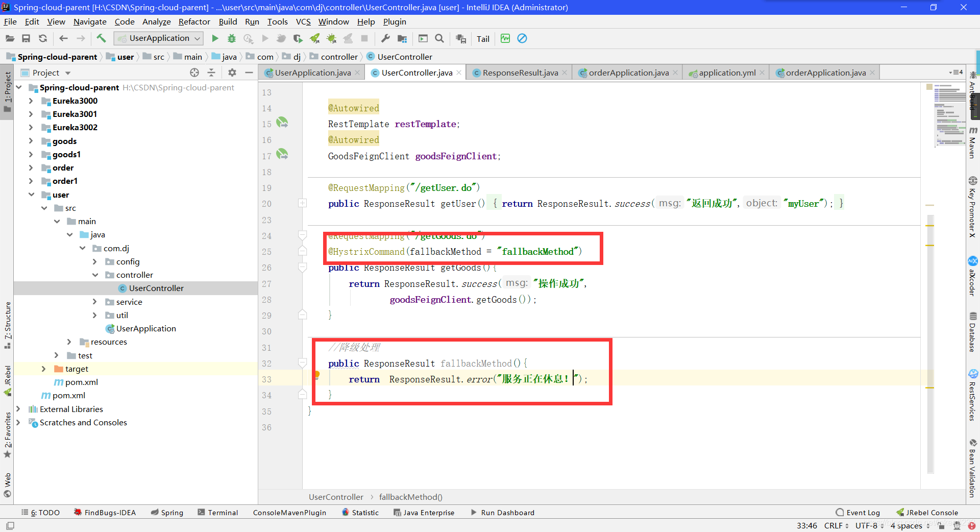Select the user module pom.xml file
Viewport: 980px width, 532px height.
coord(82,382)
